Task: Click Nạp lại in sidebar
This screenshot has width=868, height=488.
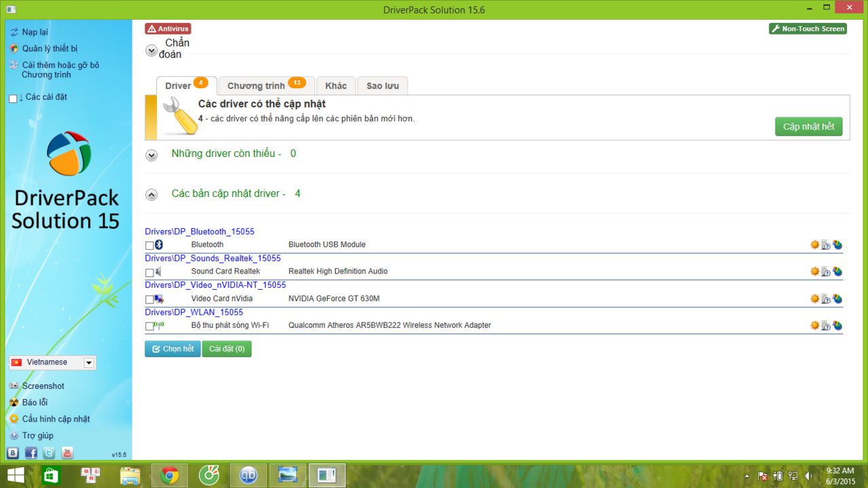Action: (35, 32)
